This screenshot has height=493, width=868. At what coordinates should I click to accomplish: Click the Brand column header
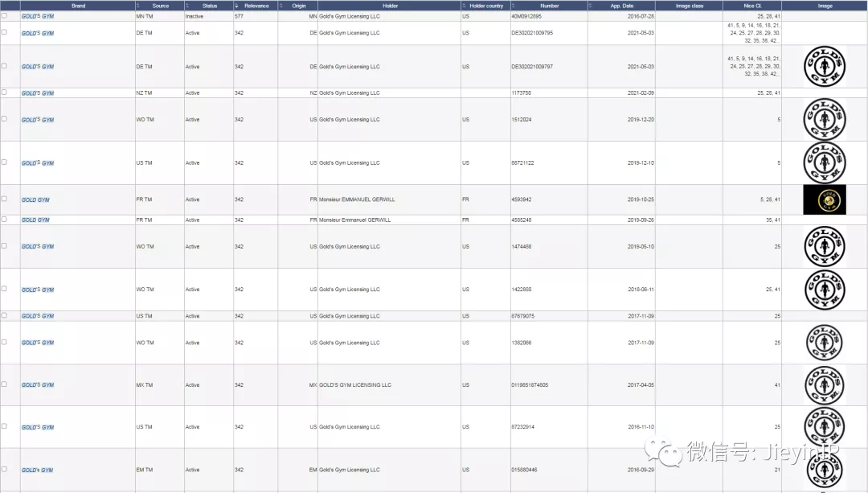(78, 6)
